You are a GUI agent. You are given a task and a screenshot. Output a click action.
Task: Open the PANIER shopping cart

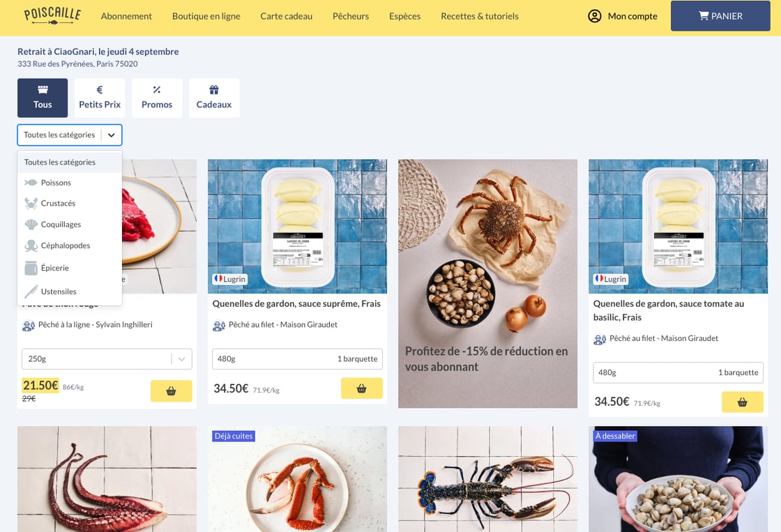point(720,16)
